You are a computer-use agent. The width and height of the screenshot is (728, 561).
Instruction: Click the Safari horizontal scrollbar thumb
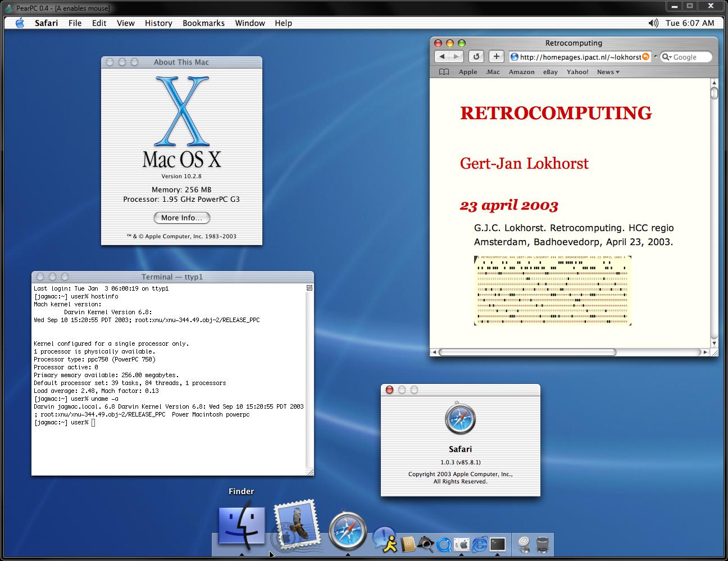coord(528,352)
